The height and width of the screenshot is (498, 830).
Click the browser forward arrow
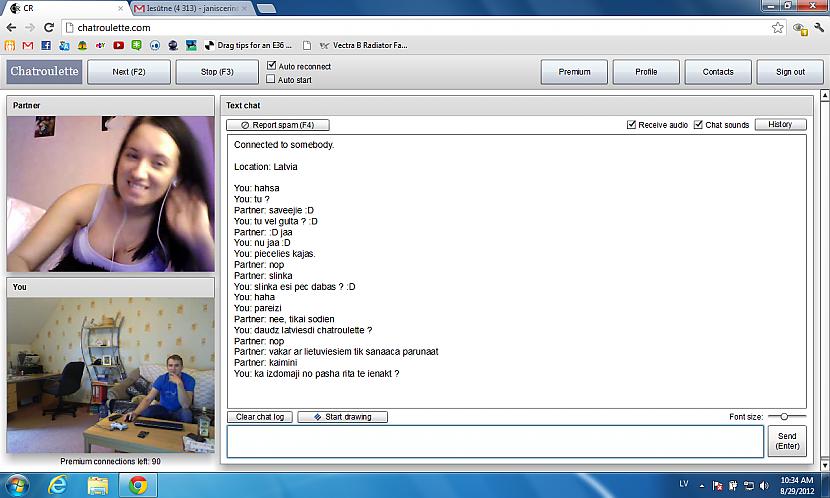coord(30,28)
